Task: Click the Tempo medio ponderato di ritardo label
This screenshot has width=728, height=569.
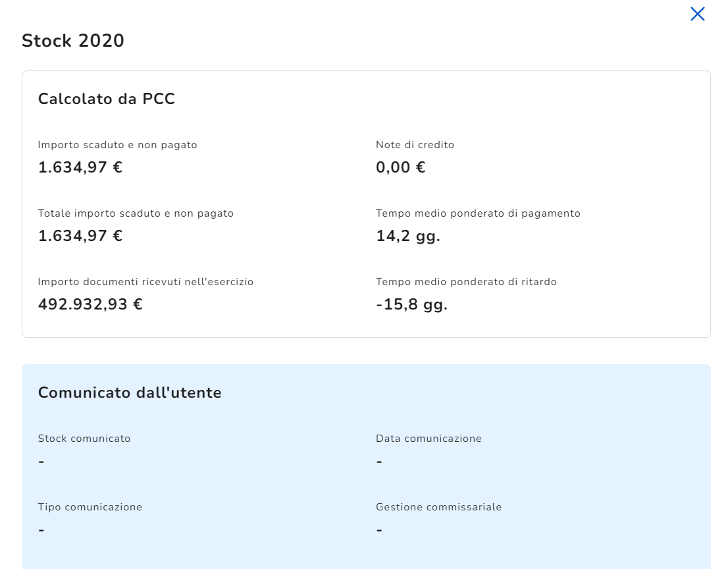Action: tap(466, 282)
